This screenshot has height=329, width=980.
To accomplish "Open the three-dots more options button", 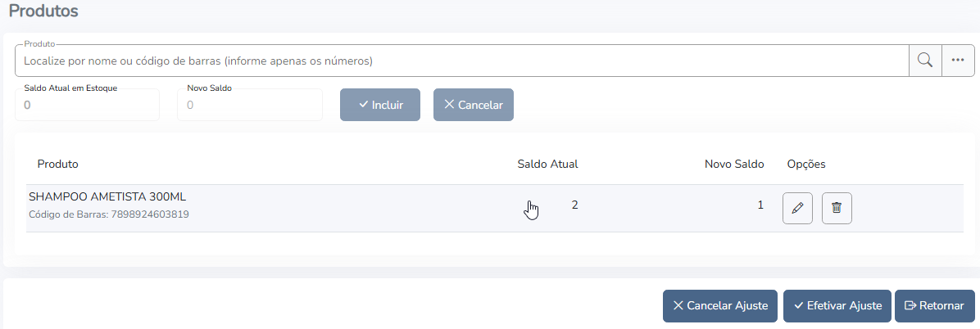I will 957,61.
